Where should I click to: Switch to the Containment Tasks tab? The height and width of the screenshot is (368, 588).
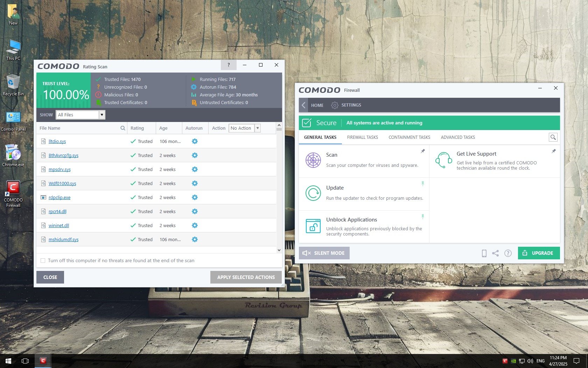pyautogui.click(x=409, y=137)
